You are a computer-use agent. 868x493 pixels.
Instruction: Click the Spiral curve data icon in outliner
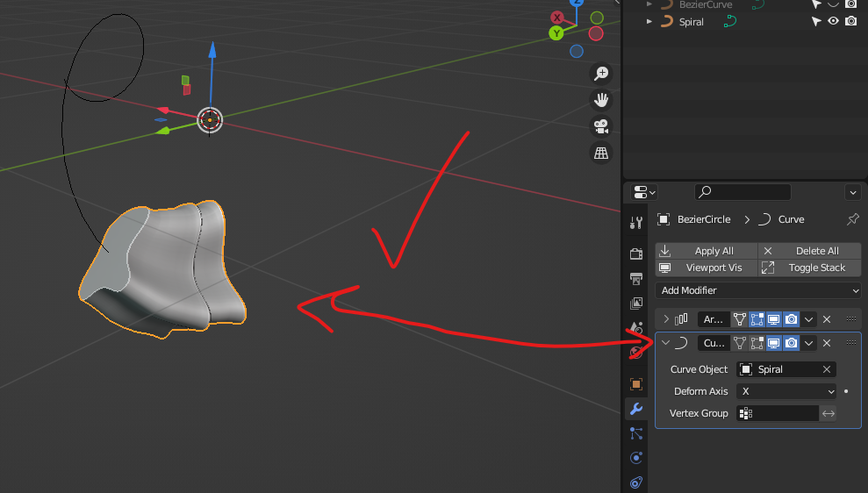(x=730, y=22)
